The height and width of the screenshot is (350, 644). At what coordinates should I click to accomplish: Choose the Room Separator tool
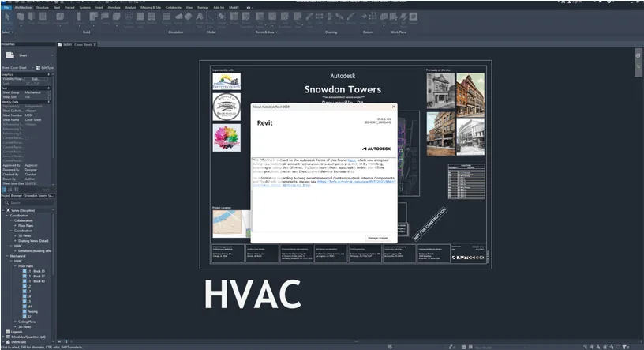(246, 18)
